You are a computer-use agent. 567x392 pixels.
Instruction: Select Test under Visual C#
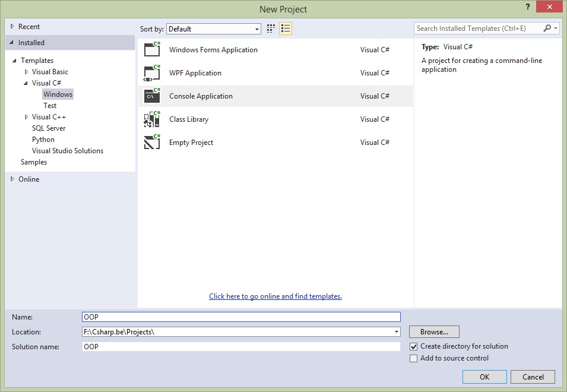50,106
